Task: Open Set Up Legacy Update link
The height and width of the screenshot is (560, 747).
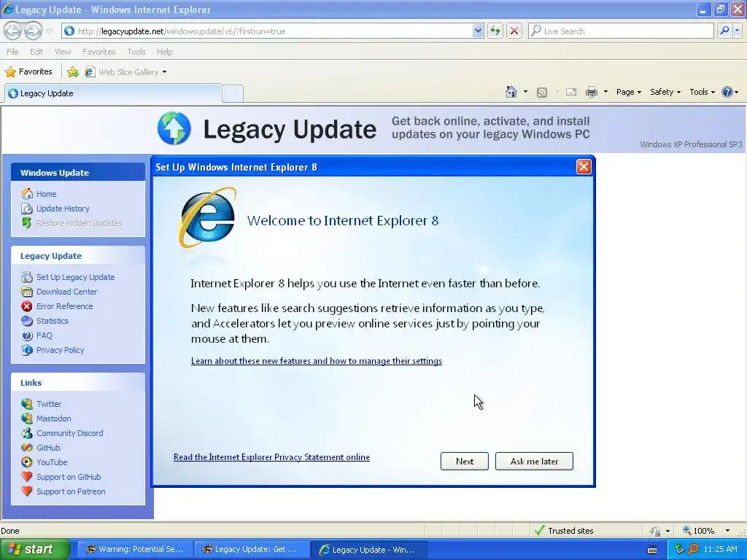Action: pyautogui.click(x=75, y=277)
